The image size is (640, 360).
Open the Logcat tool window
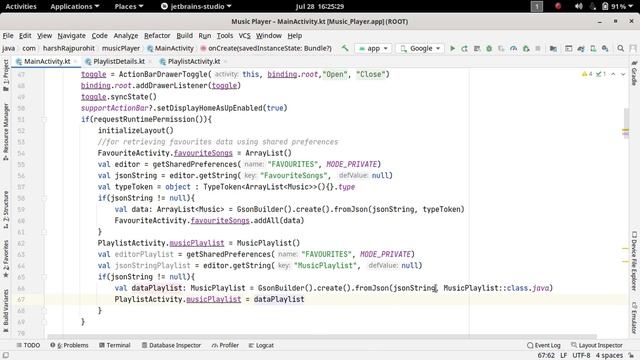tap(261, 345)
